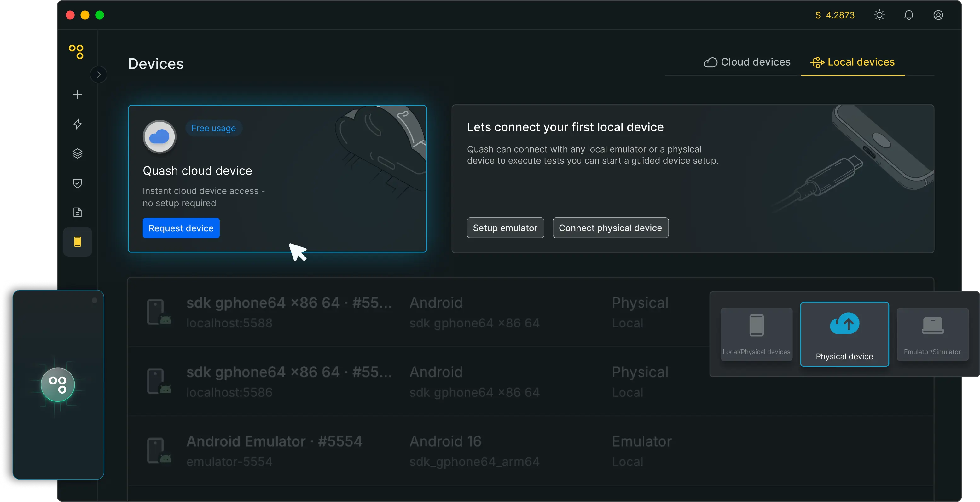
Task: Select the Android Emulator #5554 row
Action: coord(342,451)
